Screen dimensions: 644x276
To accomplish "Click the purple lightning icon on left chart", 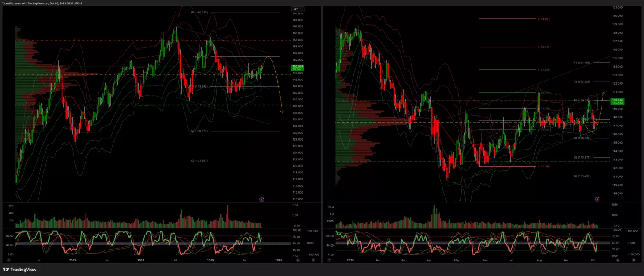I will click(x=262, y=199).
